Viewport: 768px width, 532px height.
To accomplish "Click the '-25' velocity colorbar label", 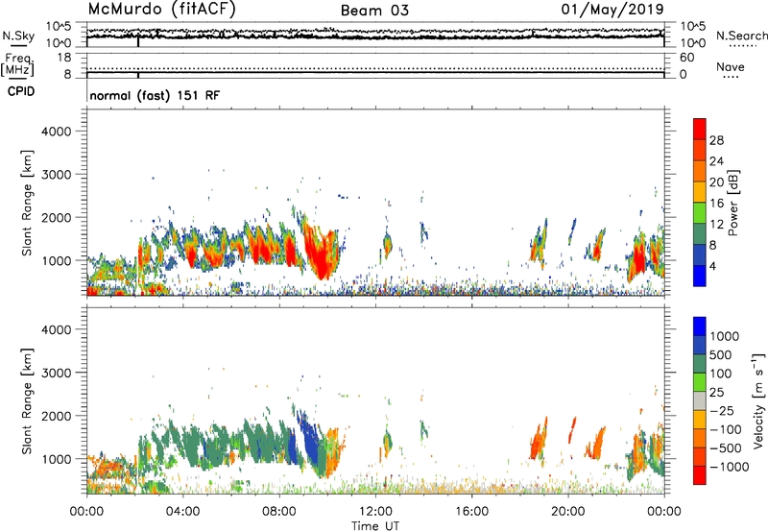I will tap(722, 411).
